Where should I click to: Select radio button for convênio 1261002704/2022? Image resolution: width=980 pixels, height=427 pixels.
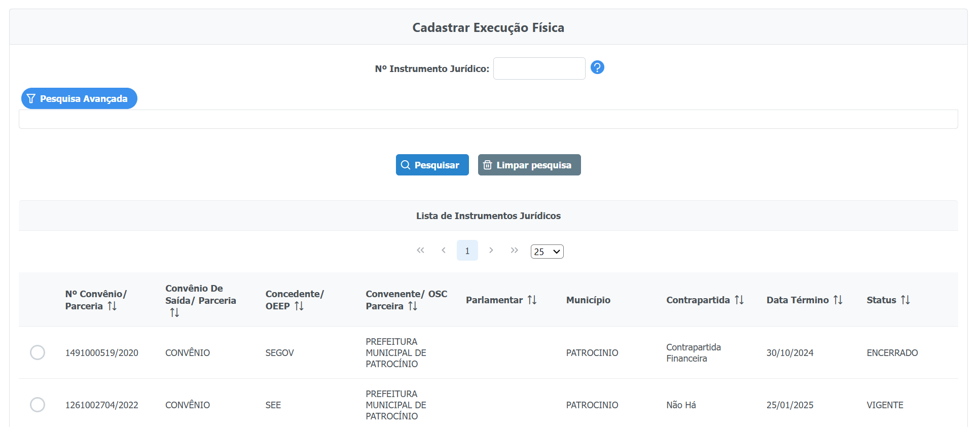click(38, 405)
